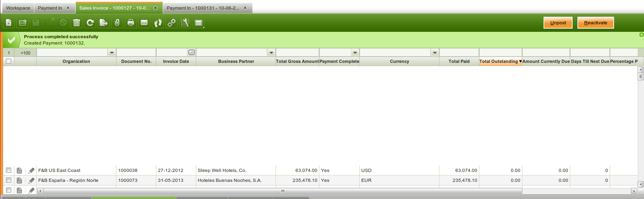Insert a new row in grid
Screen dimensions: 644x199
coord(22,23)
